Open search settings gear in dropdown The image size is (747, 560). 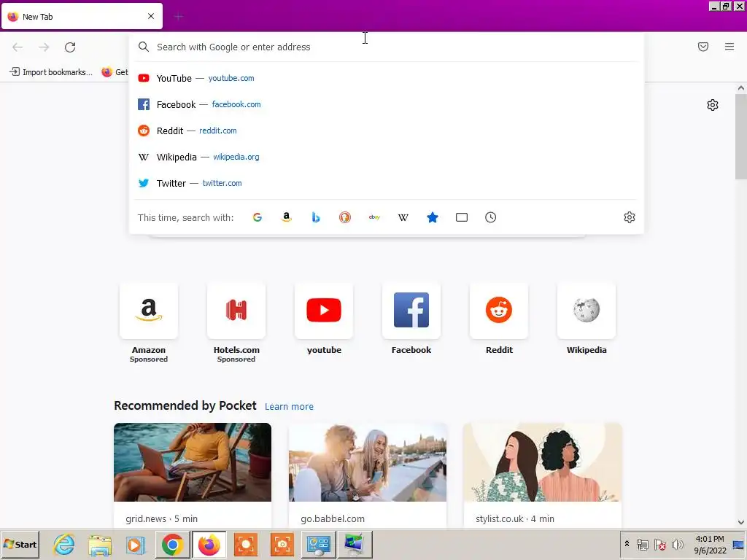tap(630, 217)
